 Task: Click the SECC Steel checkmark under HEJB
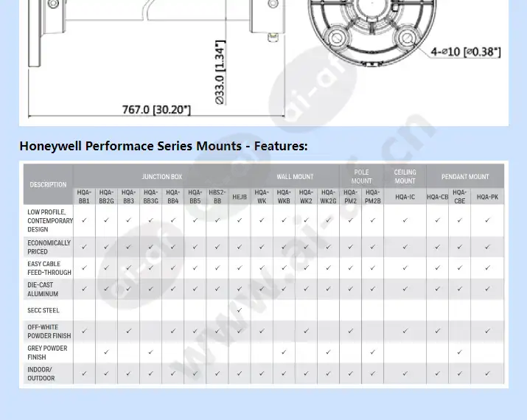(x=240, y=310)
